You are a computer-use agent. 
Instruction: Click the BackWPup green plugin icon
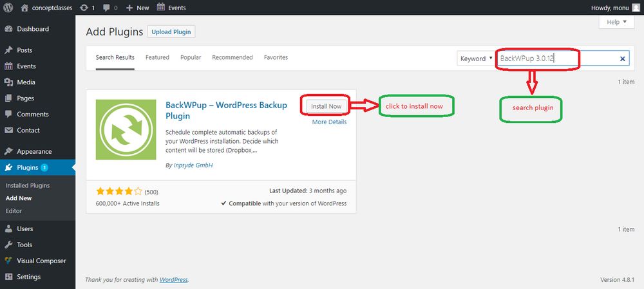coord(126,129)
